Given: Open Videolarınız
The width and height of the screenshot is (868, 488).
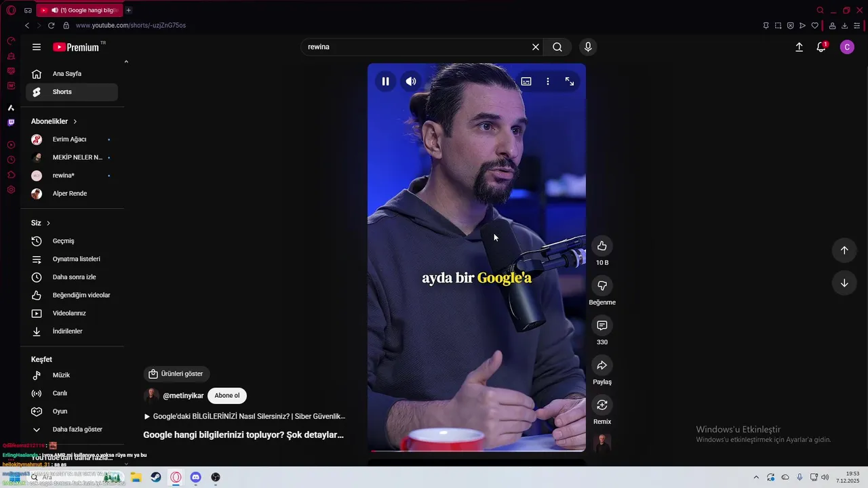Looking at the screenshot, I should pyautogui.click(x=72, y=313).
